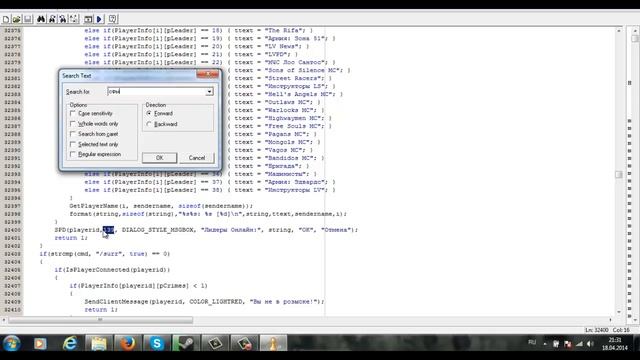Click the editor horizontal scrollbar thumb
The width and height of the screenshot is (640, 360).
pos(100,320)
